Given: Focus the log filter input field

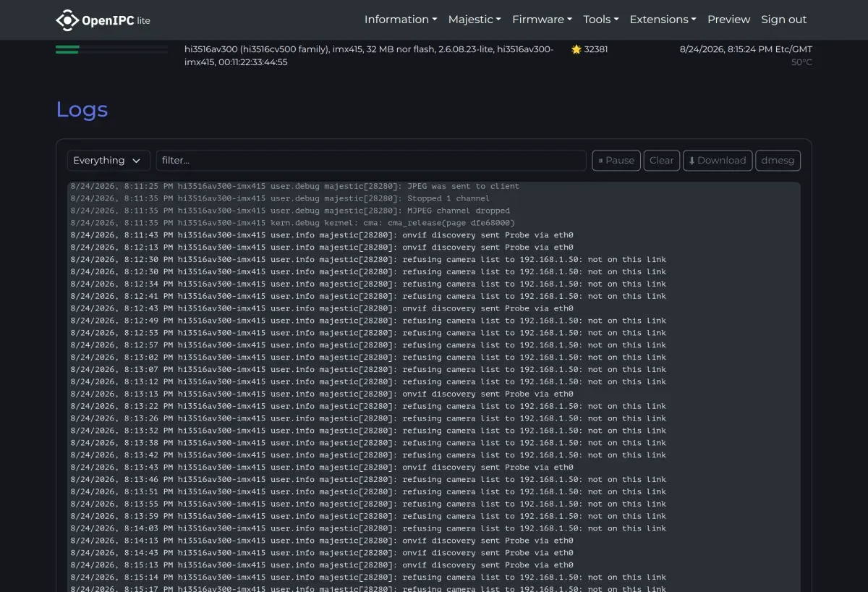Looking at the screenshot, I should coord(371,161).
